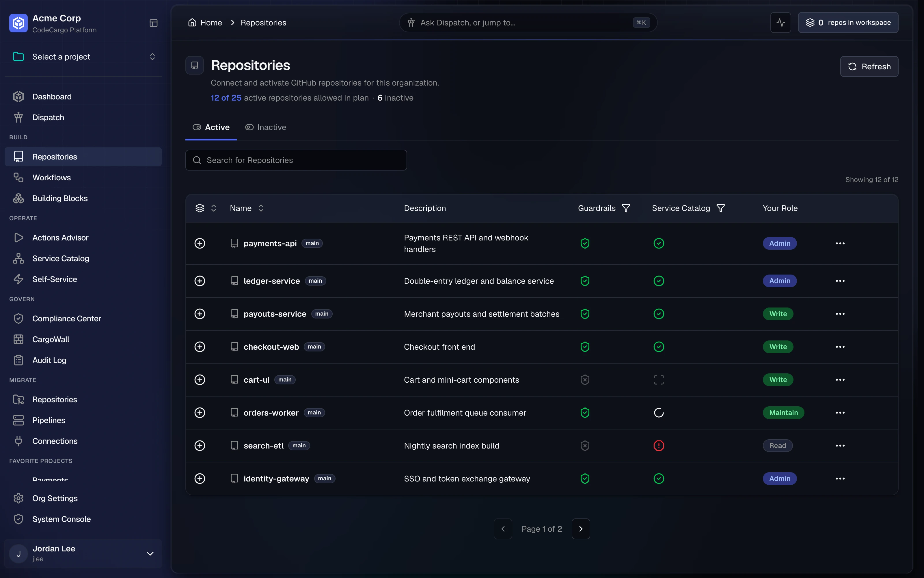Click unscanned catalog icon for cart-ui
924x578 pixels.
click(x=659, y=379)
